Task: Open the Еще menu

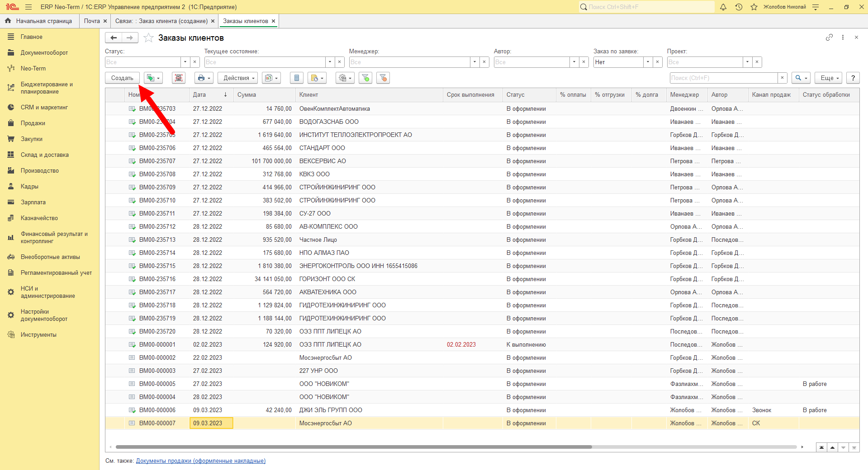Action: tap(829, 78)
